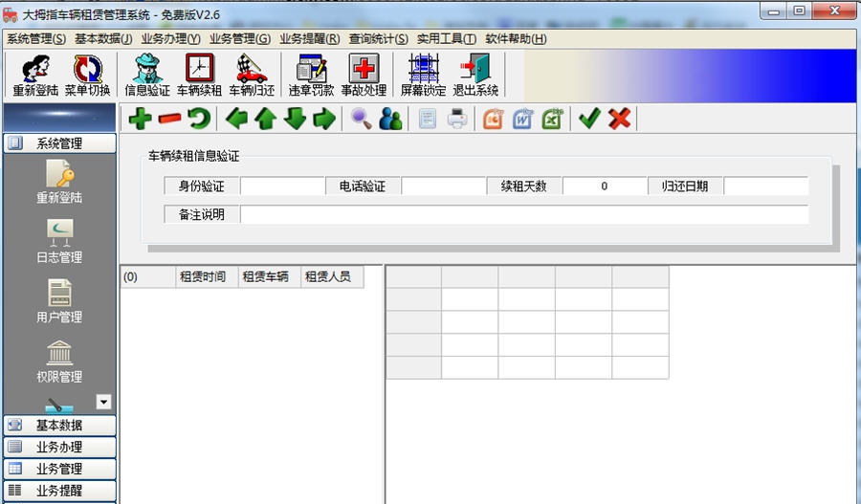Click the 电话验证 input field

click(444, 186)
